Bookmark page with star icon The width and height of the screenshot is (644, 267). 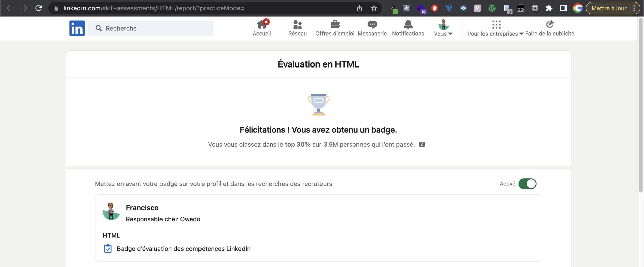click(x=374, y=8)
